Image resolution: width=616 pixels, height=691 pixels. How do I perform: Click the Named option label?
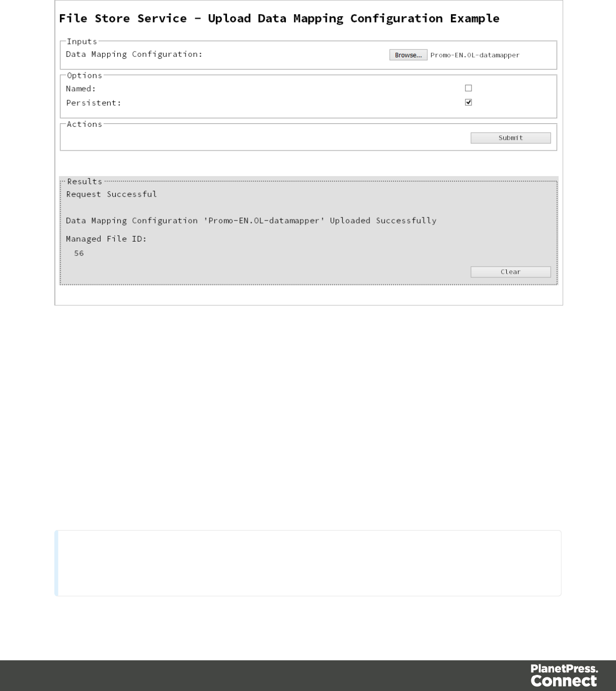coord(81,89)
